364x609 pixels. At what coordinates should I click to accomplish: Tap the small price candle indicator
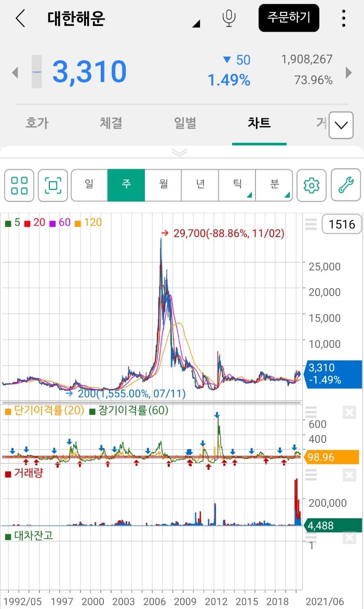[x=36, y=72]
